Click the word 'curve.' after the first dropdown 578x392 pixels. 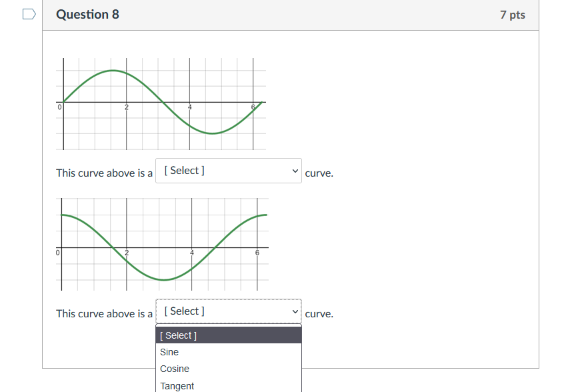pos(319,173)
